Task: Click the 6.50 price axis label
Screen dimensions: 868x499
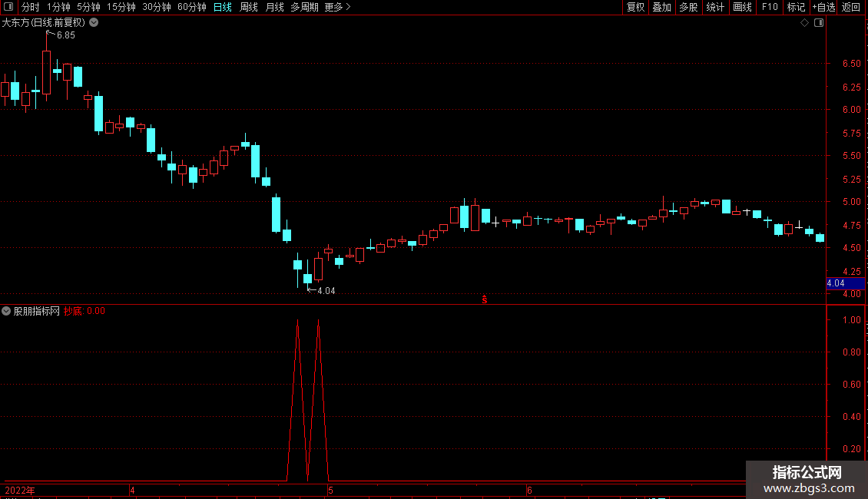Action: point(851,64)
